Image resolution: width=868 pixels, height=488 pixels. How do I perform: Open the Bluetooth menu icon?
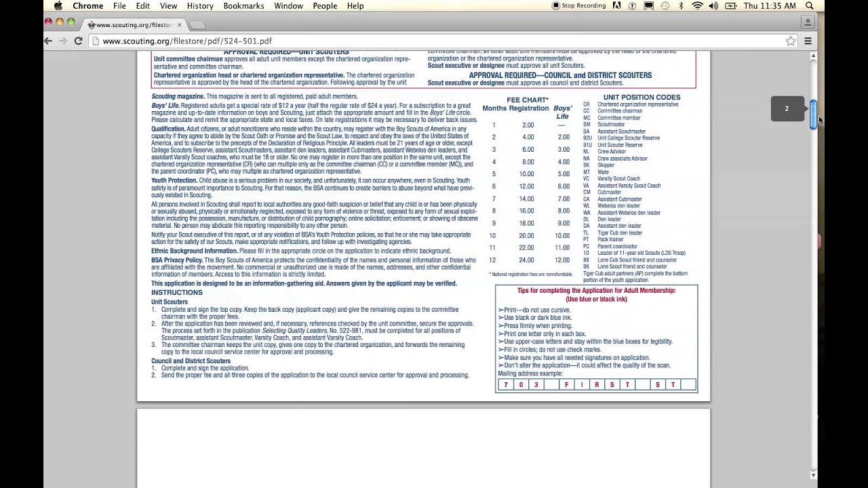point(682,5)
